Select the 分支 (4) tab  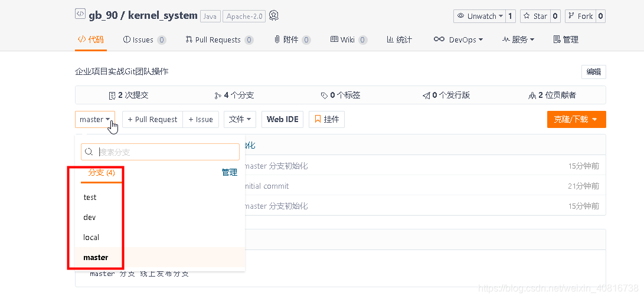point(102,173)
